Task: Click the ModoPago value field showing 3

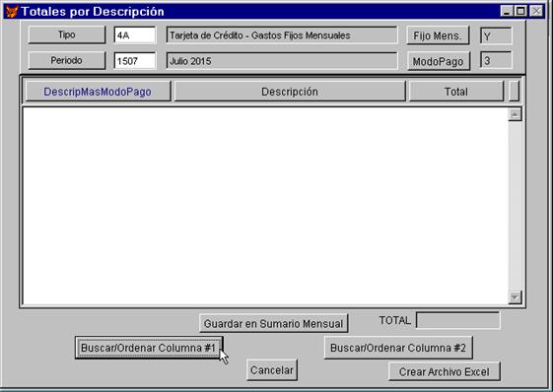Action: coord(496,60)
